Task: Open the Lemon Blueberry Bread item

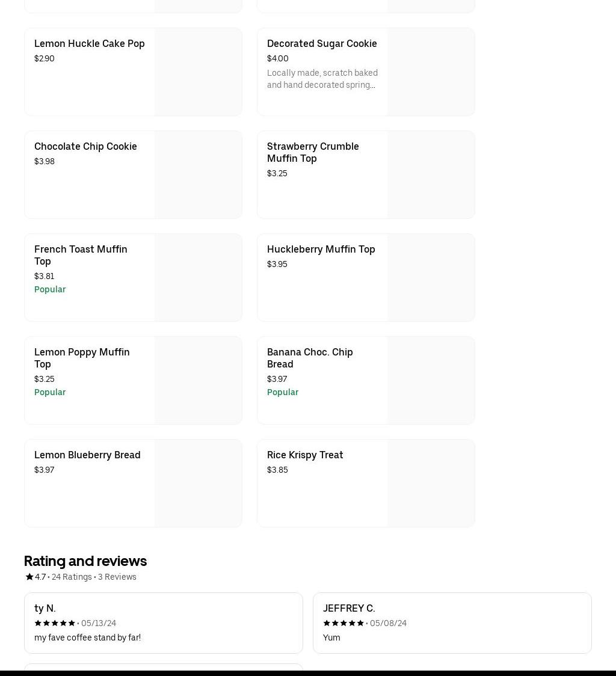Action: click(87, 455)
